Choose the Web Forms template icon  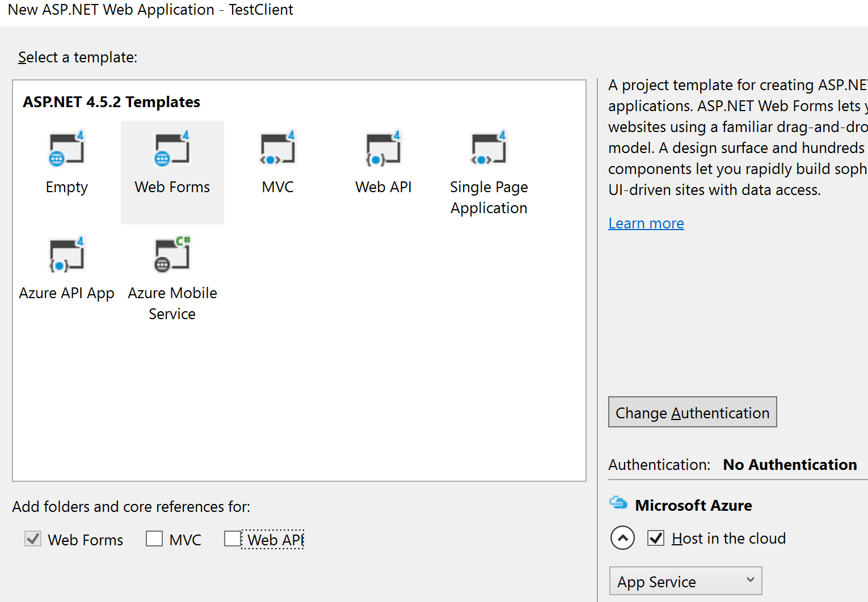coord(172,149)
